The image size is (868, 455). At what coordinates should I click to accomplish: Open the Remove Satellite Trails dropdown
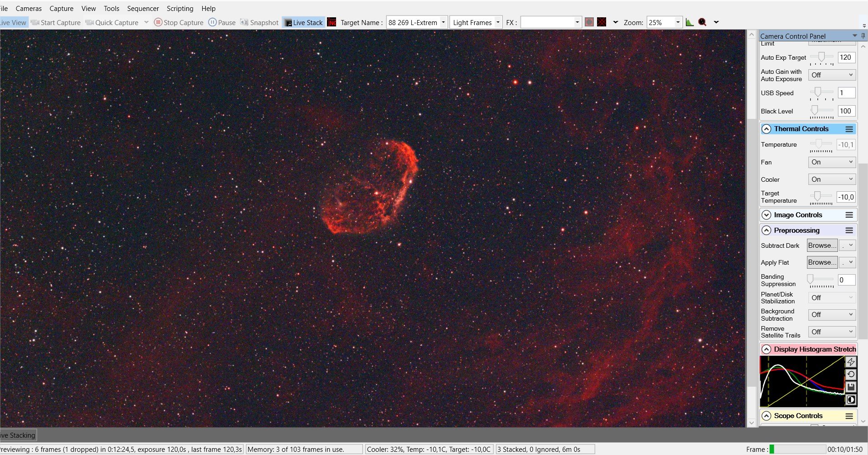coord(832,332)
